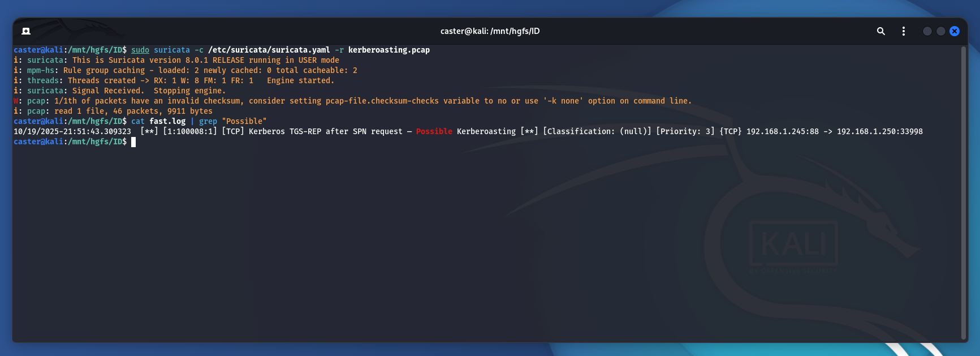Click the window title caster@kali: /mnt/hgfs/ID

tap(490, 31)
